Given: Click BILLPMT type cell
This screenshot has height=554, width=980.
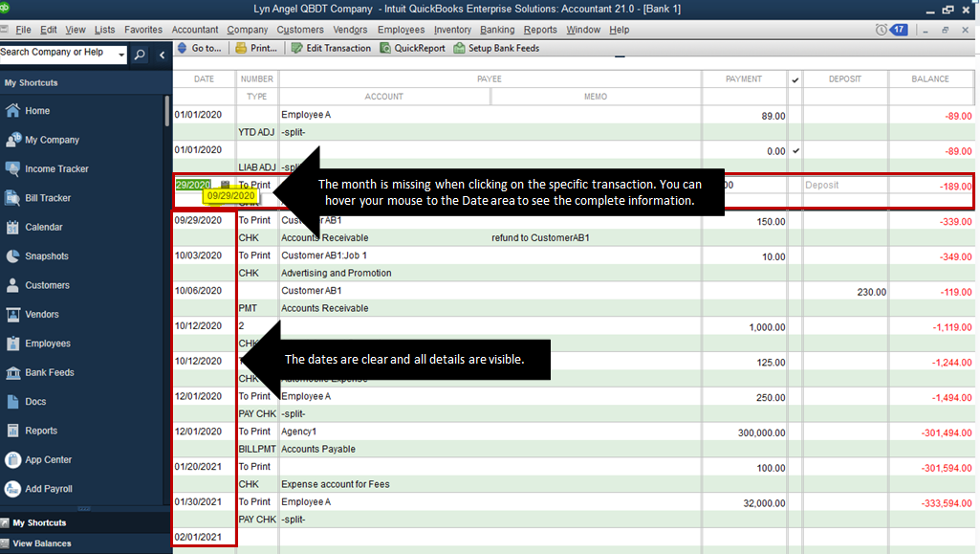Looking at the screenshot, I should [257, 449].
